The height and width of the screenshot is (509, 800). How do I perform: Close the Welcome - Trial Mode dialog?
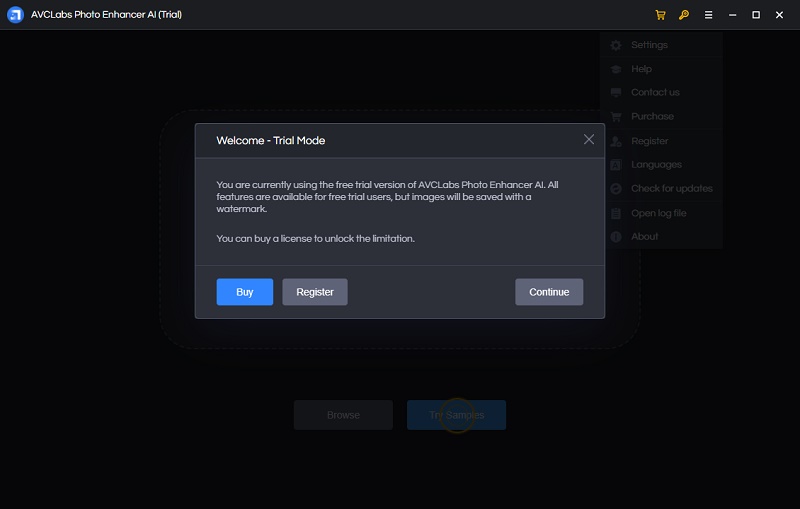[x=588, y=139]
